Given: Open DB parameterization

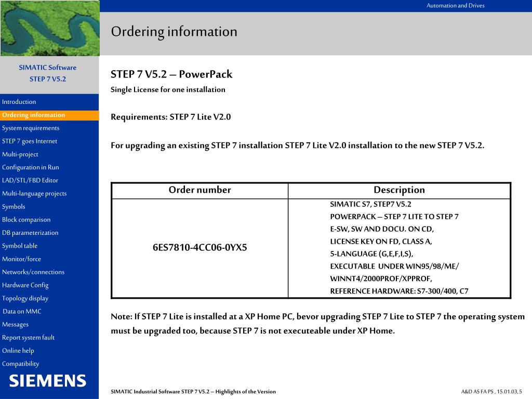Looking at the screenshot, I should coord(30,233).
